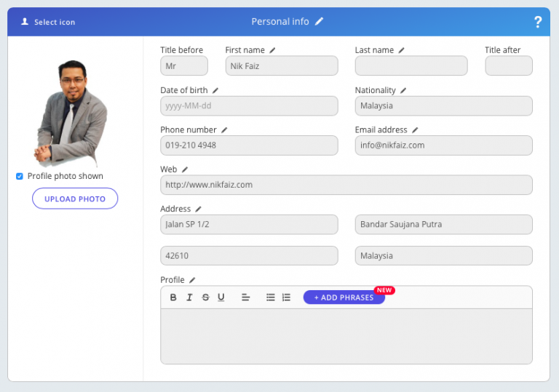Apply strikethrough formatting in Profile editor
559x392 pixels.
(205, 297)
